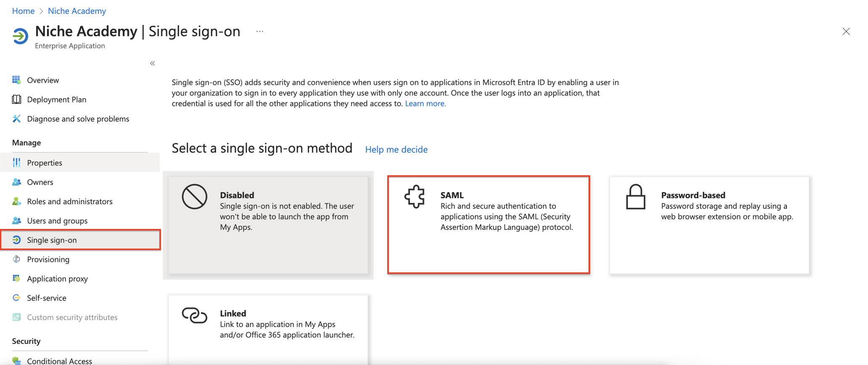Viewport: 868px width, 365px height.
Task: Click the Password-based padlock icon
Action: coord(635,197)
